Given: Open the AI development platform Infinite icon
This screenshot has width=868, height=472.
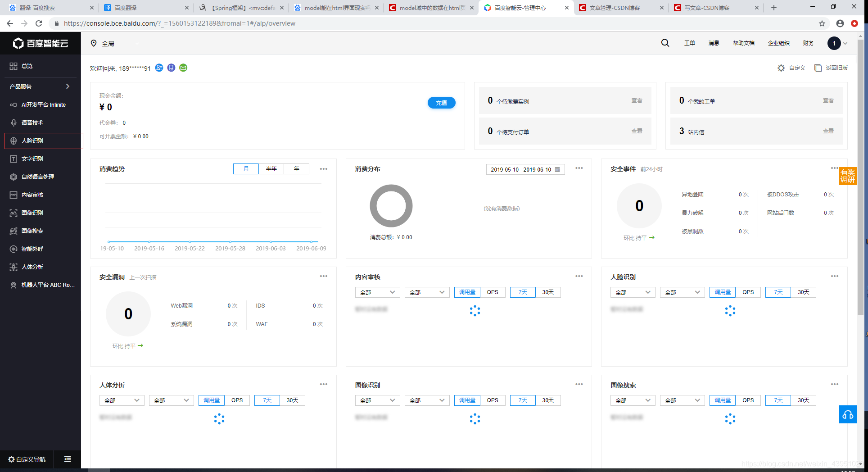Looking at the screenshot, I should pos(14,104).
